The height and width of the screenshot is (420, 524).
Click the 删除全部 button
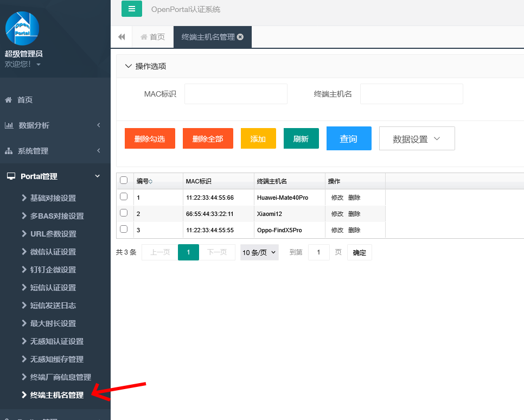[208, 138]
